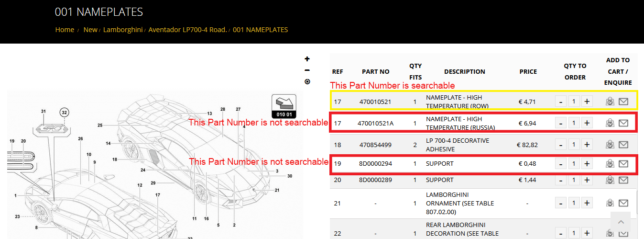Increase quantity for part 470010521

pos(587,101)
